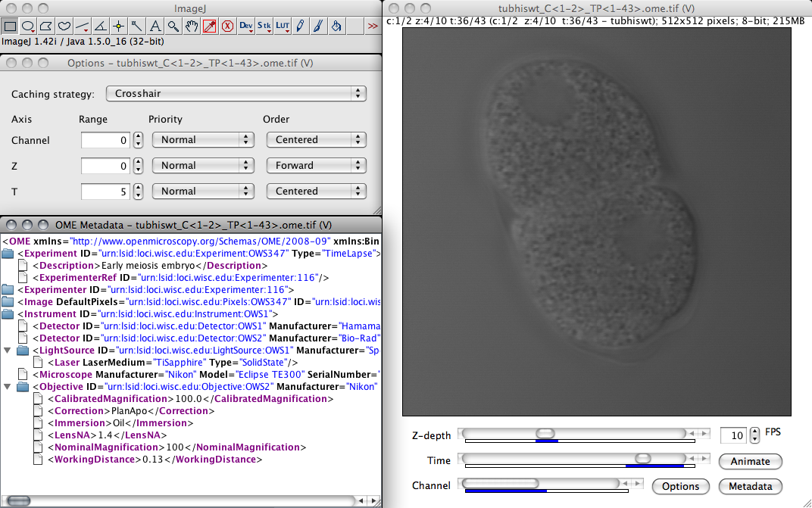812x508 pixels.
Task: Select the Flood Fill bucket tool
Action: [x=336, y=26]
